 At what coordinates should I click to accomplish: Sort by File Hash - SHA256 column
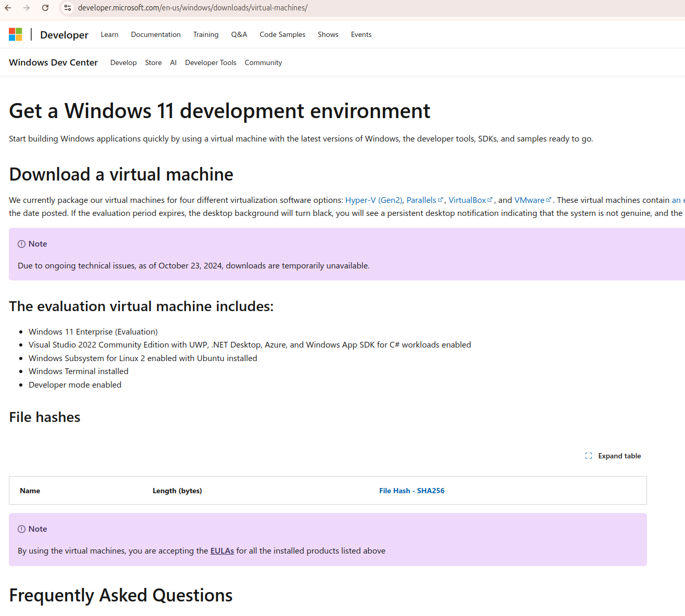coord(411,490)
